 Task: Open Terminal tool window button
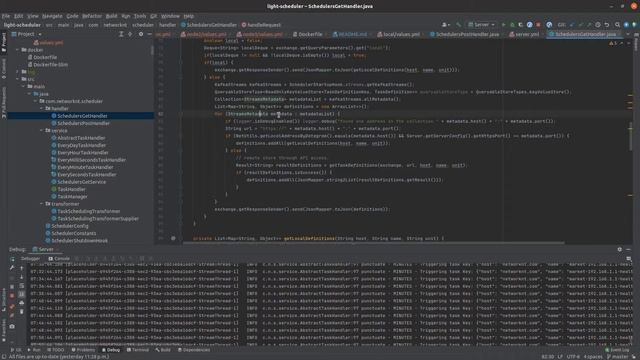[x=138, y=350]
